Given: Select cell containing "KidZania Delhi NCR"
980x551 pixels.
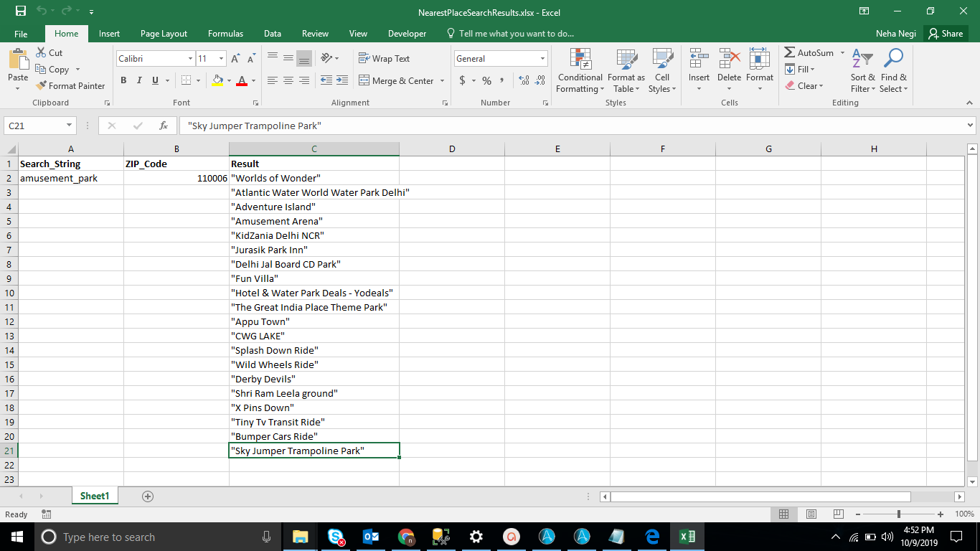Looking at the screenshot, I should [x=314, y=235].
